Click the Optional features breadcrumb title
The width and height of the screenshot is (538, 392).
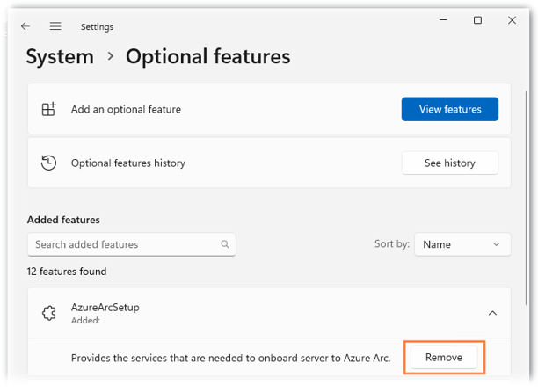[207, 57]
